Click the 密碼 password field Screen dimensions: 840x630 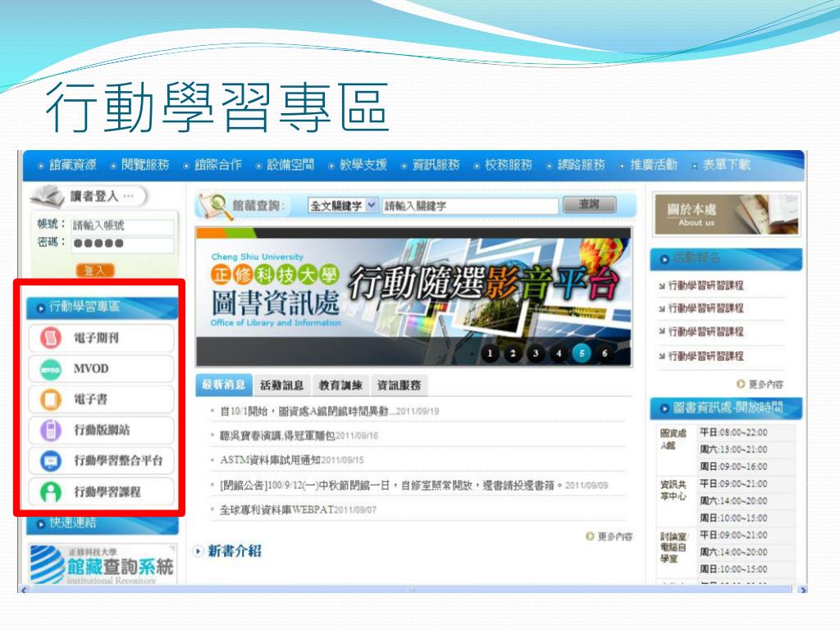pos(123,244)
